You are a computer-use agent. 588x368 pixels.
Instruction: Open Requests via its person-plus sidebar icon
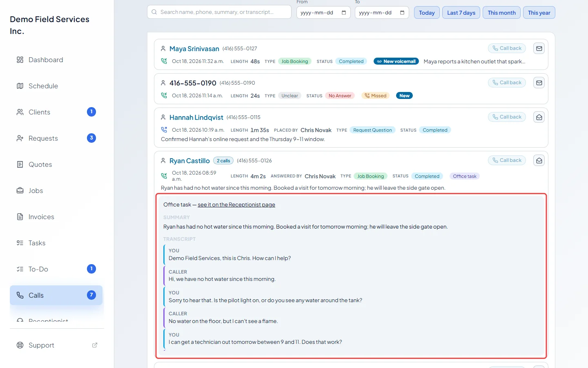coord(20,138)
